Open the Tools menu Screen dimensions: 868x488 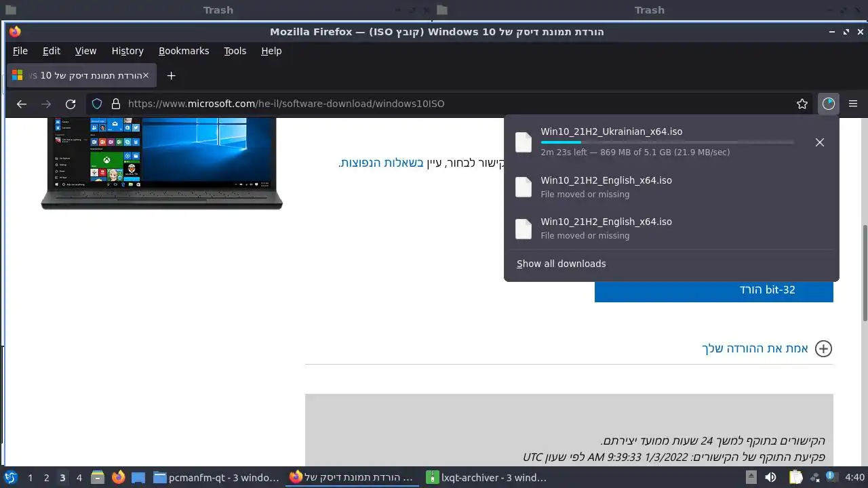tap(235, 51)
